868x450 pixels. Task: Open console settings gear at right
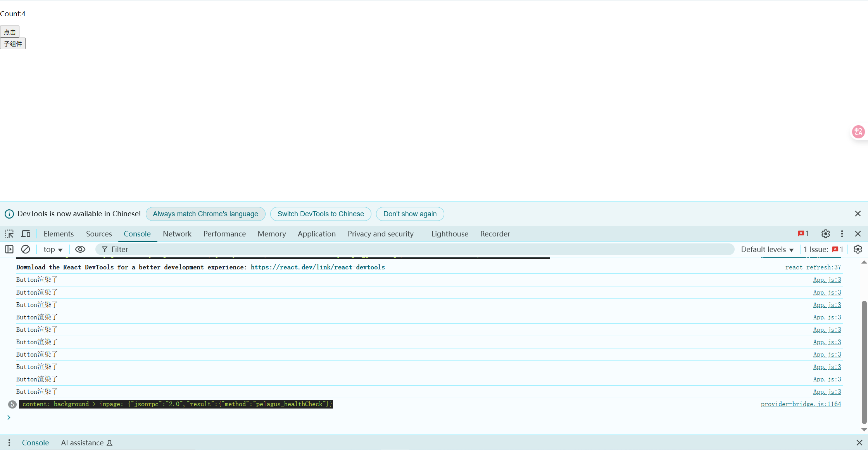pos(858,249)
